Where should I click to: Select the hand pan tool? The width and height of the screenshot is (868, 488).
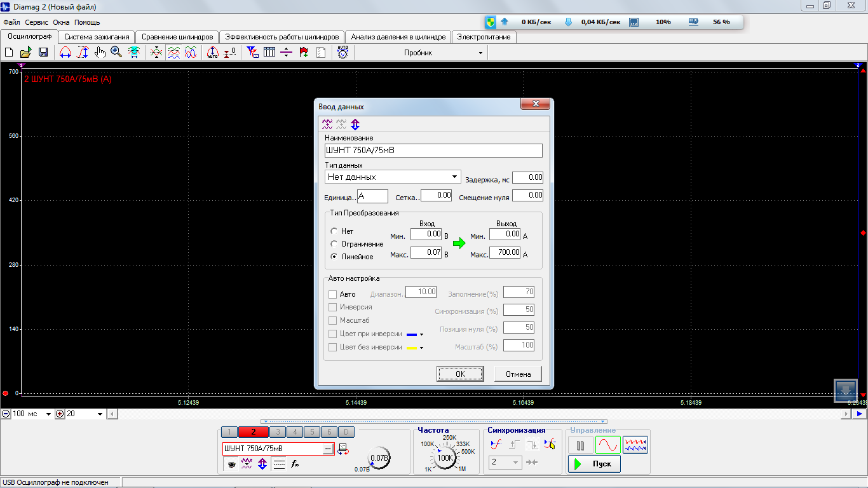point(100,53)
